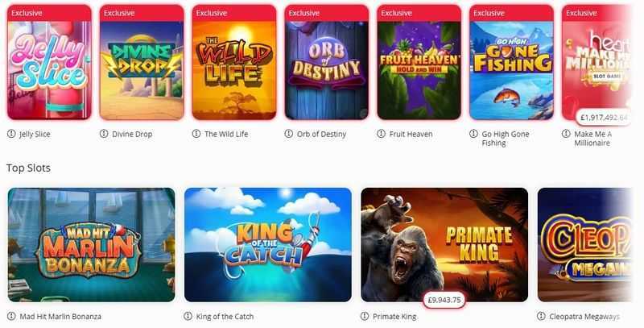Click info icon beside Go High Gone Fishing
This screenshot has width=644, height=328.
473,134
